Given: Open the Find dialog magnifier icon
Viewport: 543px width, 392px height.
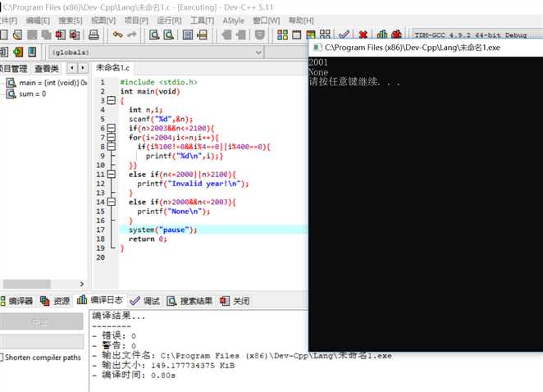Looking at the screenshot, I should 154,34.
